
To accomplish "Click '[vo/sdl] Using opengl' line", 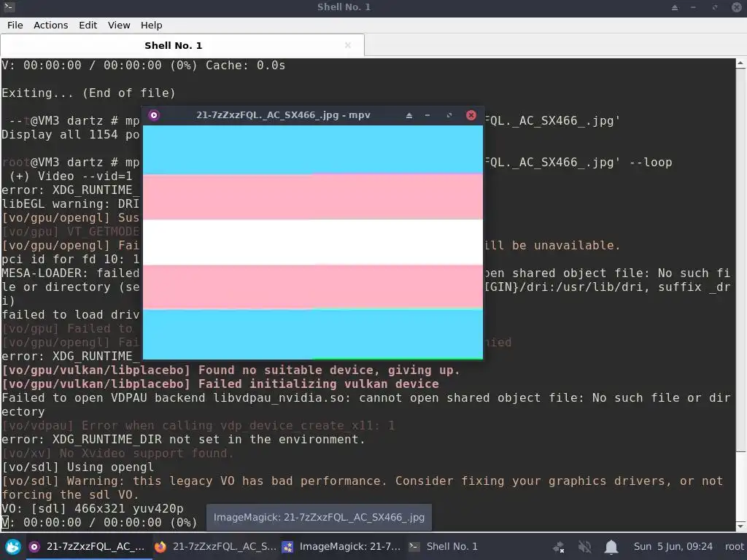I will (x=77, y=467).
